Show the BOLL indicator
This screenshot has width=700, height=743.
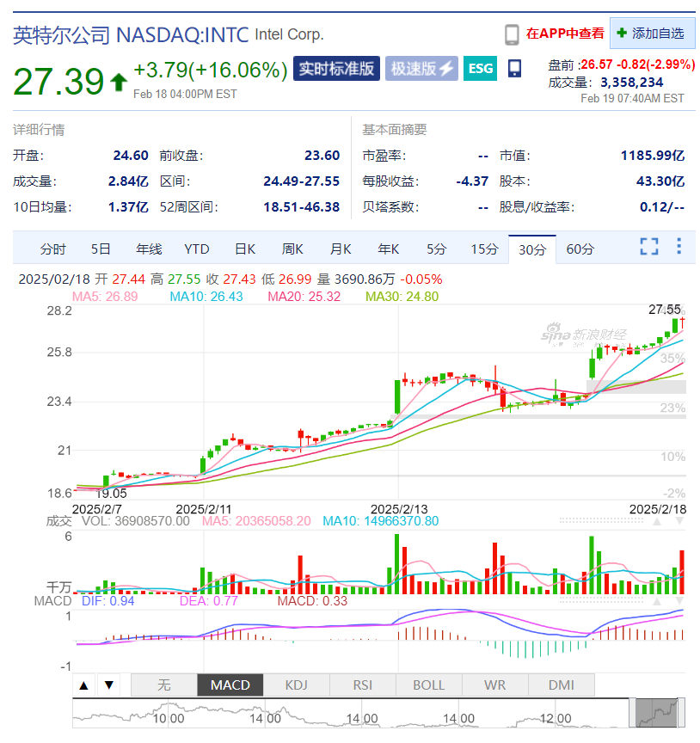(429, 685)
